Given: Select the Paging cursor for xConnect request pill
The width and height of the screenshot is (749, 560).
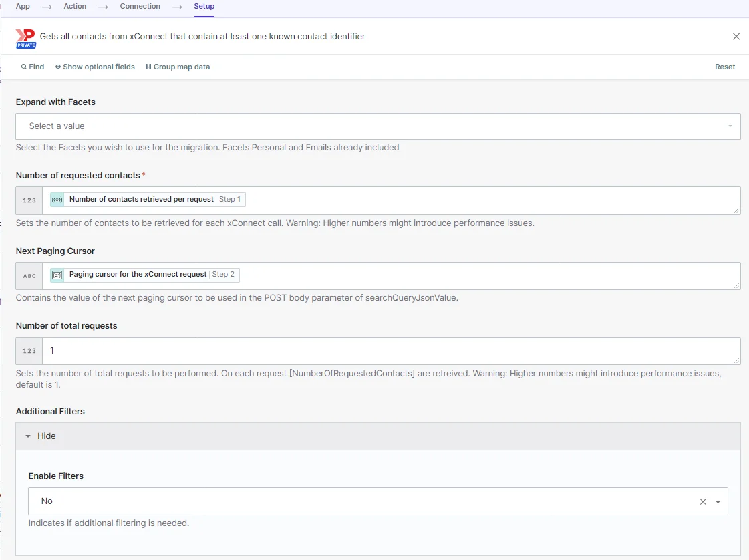Looking at the screenshot, I should (145, 274).
